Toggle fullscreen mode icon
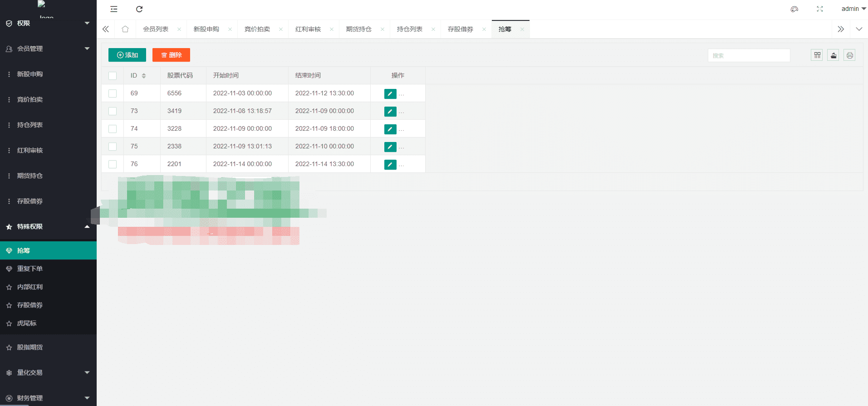 (819, 9)
